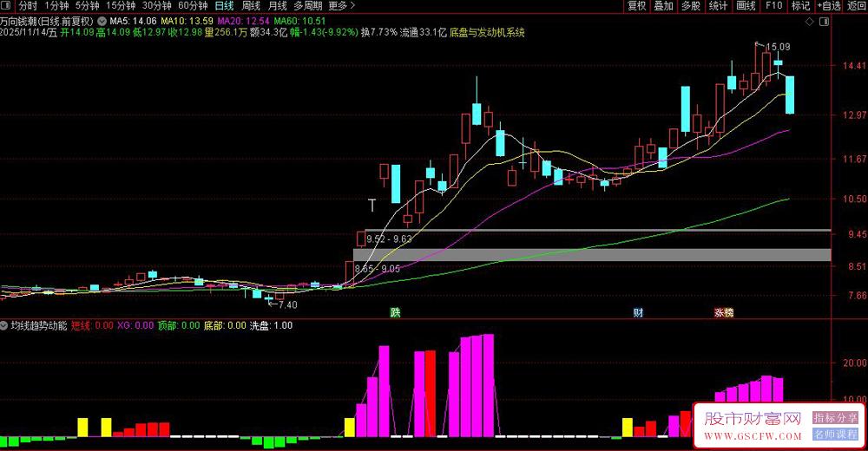Open the 统计 statistics tool
Image resolution: width=868 pixels, height=451 pixels.
pos(718,6)
